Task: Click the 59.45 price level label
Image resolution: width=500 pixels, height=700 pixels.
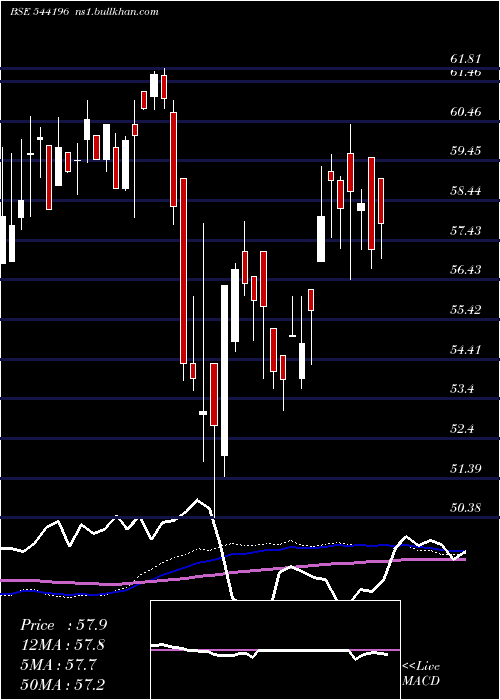Action: (466, 151)
